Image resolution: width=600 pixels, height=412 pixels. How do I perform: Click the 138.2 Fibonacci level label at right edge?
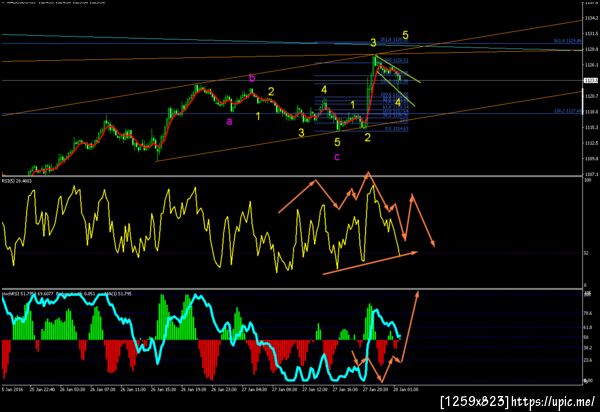point(567,111)
